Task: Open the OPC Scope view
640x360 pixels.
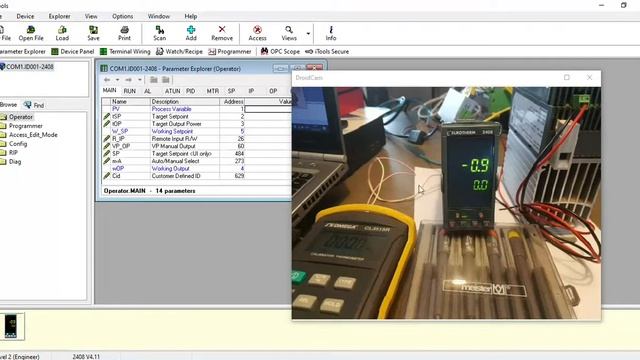Action: point(280,51)
